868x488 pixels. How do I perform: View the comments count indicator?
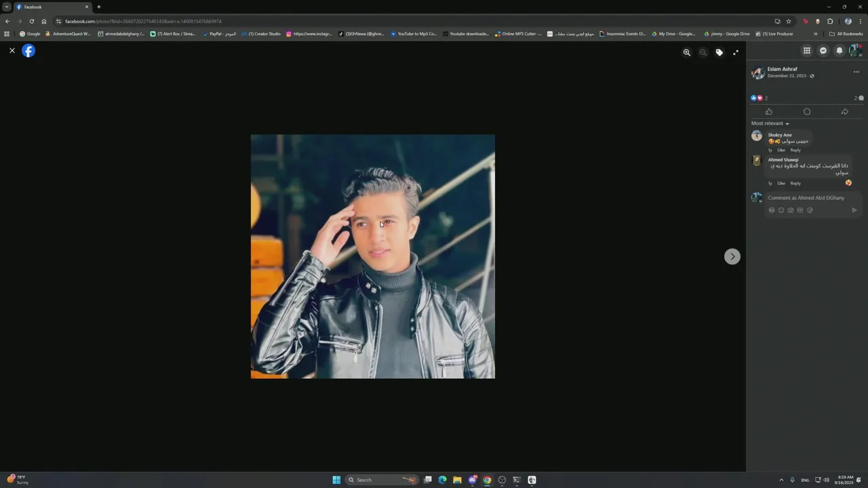pyautogui.click(x=859, y=98)
